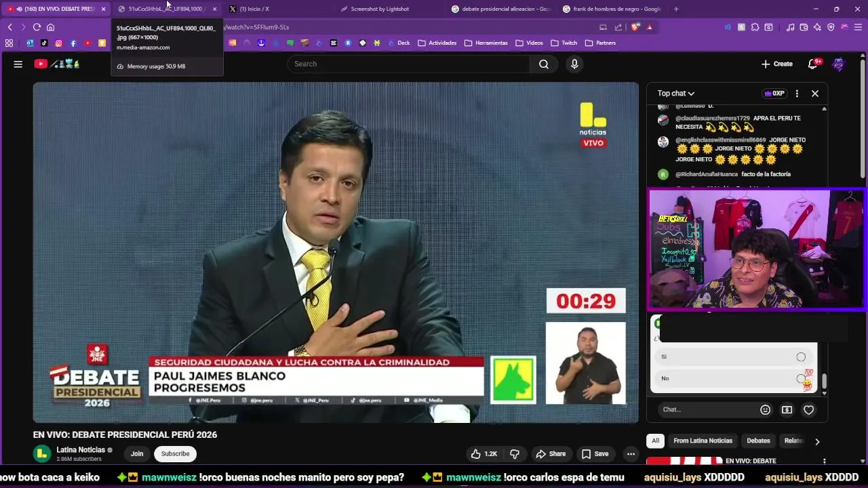The height and width of the screenshot is (488, 868).
Task: Click the Join channel button
Action: [137, 454]
